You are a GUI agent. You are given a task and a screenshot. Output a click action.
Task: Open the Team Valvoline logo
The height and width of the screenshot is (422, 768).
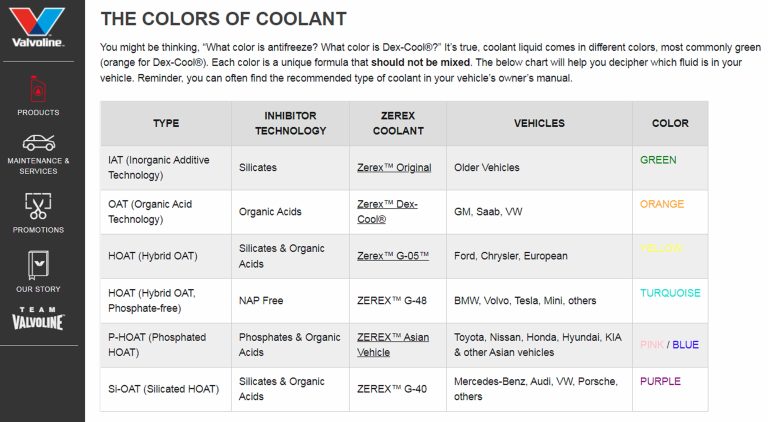(x=38, y=317)
